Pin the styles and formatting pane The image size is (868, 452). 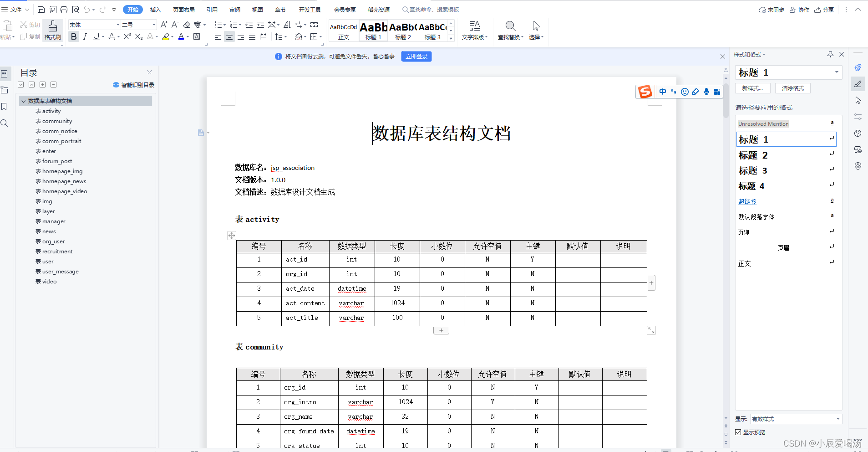coord(830,54)
